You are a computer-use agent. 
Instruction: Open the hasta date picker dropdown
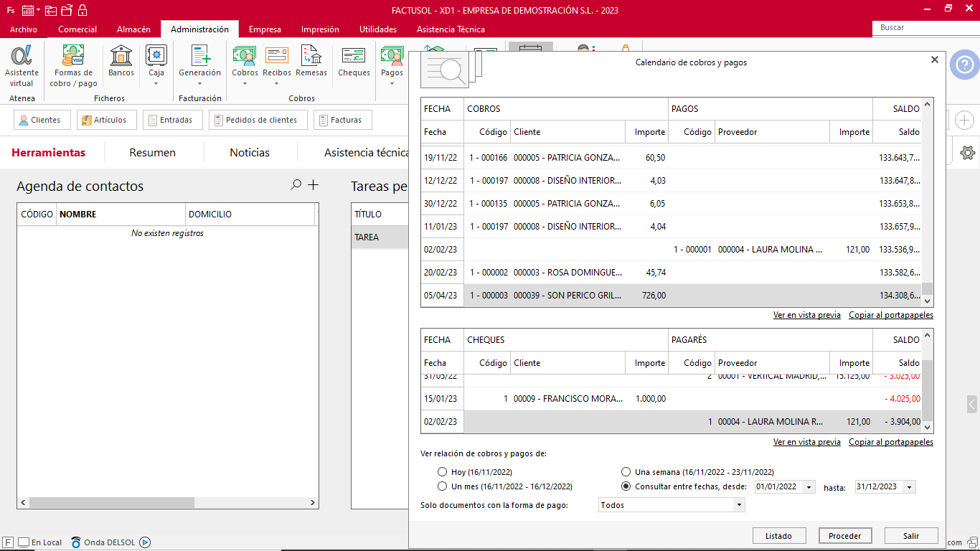click(910, 487)
